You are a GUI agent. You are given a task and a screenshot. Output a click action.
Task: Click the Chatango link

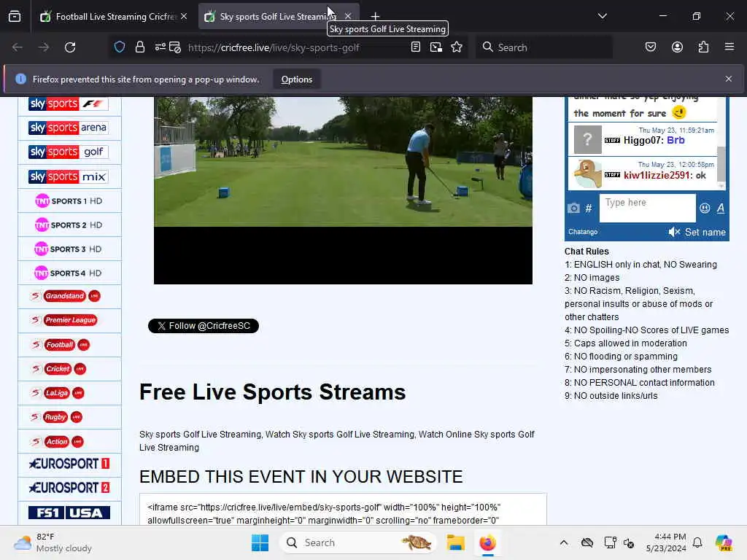583,232
